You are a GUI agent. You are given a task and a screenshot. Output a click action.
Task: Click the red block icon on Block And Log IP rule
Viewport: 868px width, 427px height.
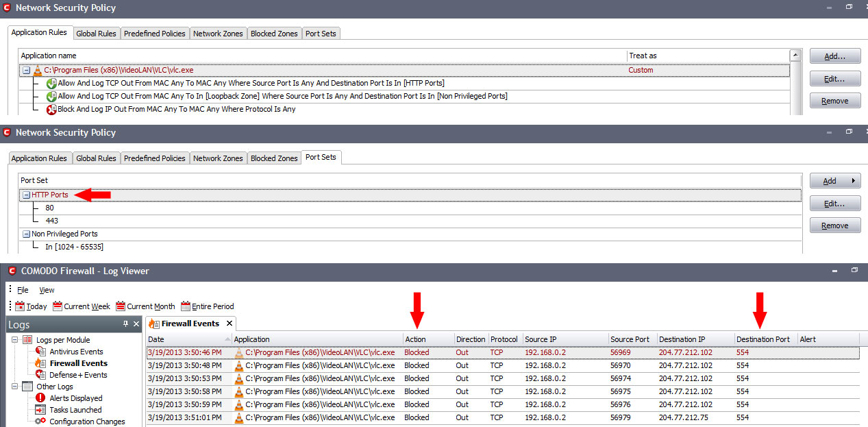[51, 109]
